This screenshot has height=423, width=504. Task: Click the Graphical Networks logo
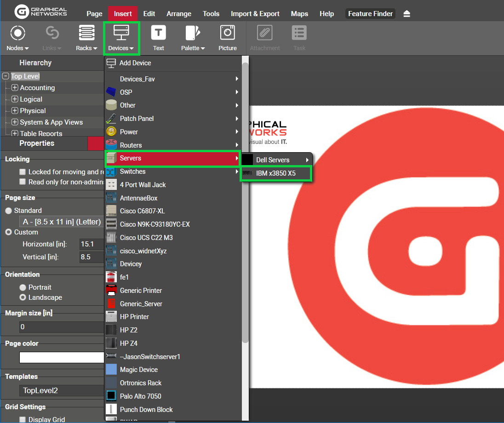(x=40, y=11)
